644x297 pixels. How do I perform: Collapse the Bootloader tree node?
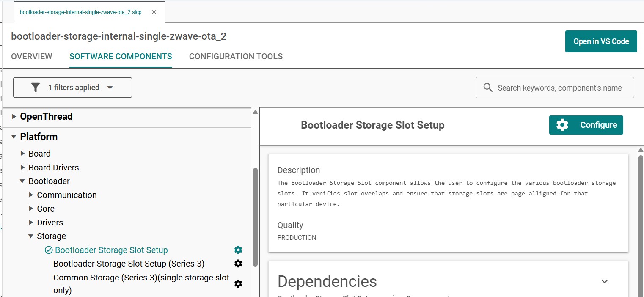(22, 181)
